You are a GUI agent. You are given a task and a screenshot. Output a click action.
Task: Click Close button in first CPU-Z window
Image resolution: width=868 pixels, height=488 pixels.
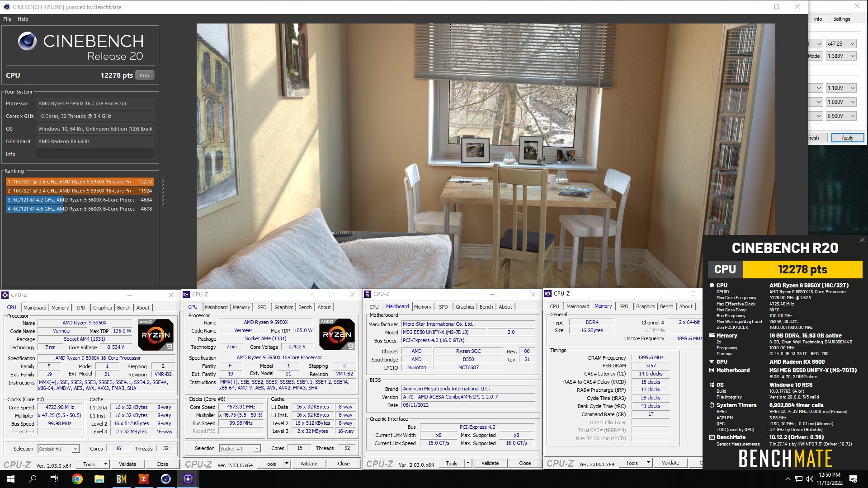(x=162, y=464)
